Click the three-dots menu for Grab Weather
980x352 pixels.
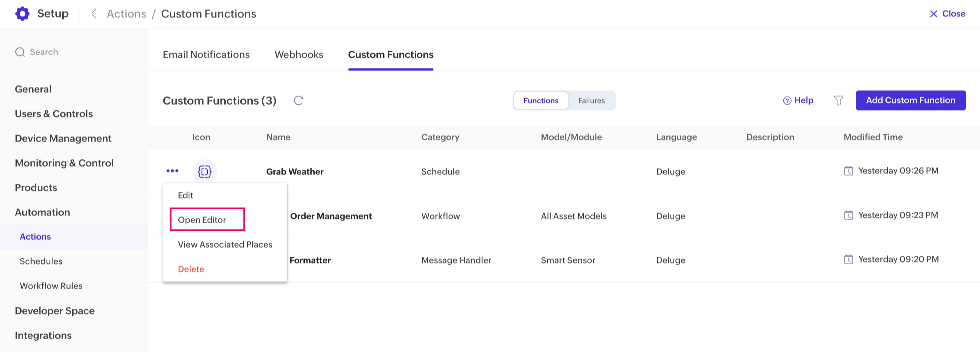[x=172, y=171]
